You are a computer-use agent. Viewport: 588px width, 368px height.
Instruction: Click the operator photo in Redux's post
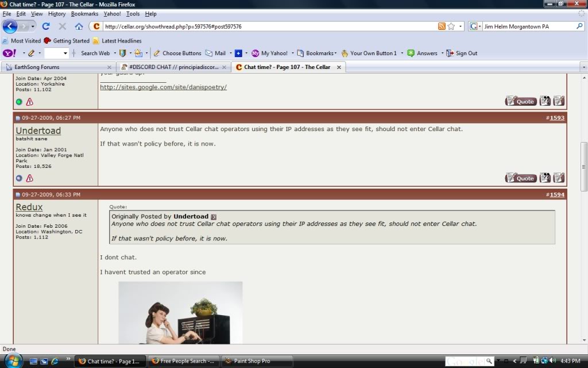point(180,312)
